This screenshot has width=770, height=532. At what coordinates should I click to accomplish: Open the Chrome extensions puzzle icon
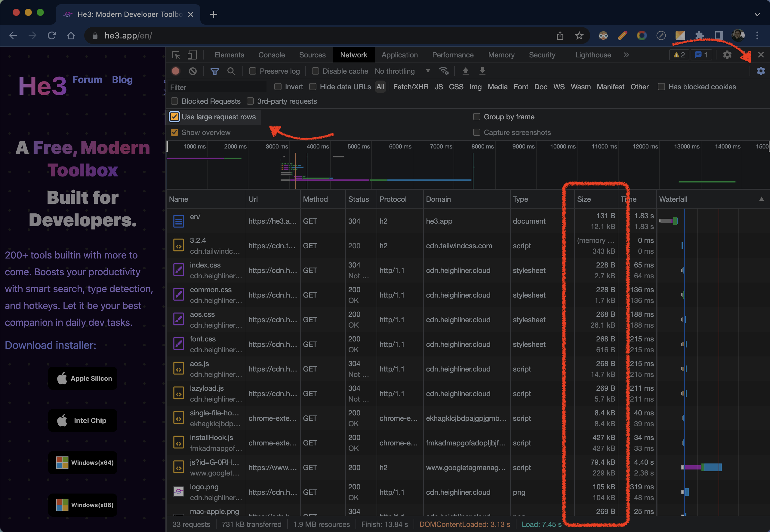coord(700,35)
